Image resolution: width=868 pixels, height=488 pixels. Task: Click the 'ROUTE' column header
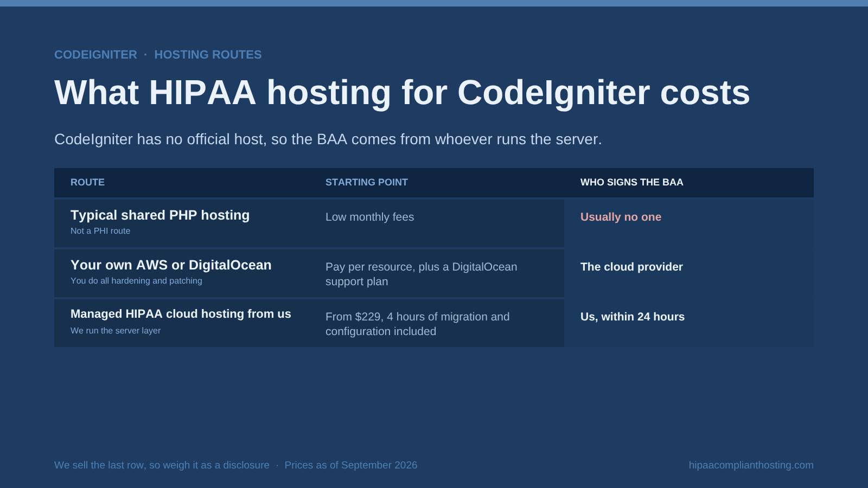point(87,182)
